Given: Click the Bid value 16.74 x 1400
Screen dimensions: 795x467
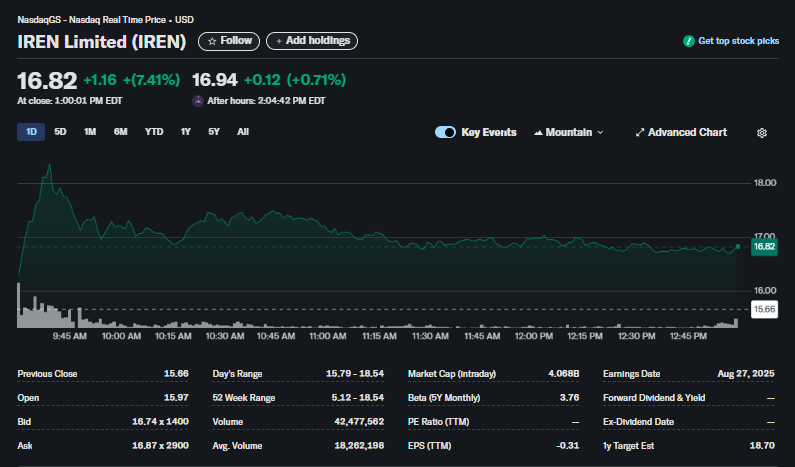Looking at the screenshot, I should coord(160,422).
